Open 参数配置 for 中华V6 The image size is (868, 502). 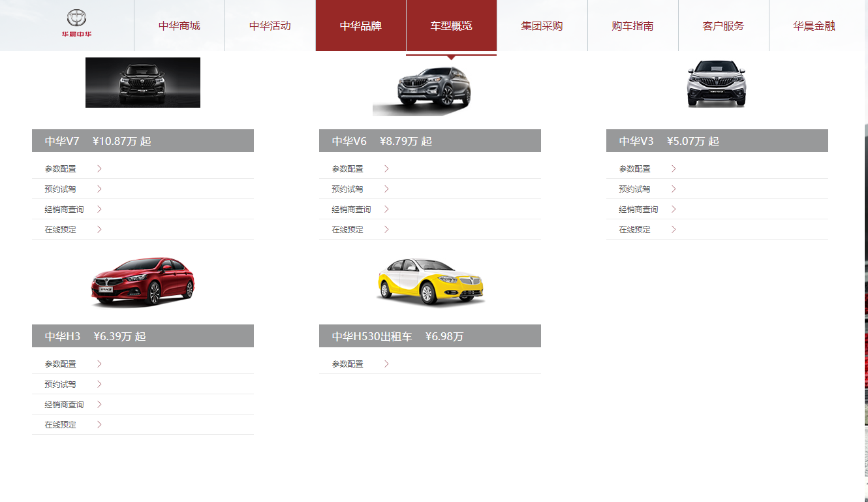(x=348, y=169)
